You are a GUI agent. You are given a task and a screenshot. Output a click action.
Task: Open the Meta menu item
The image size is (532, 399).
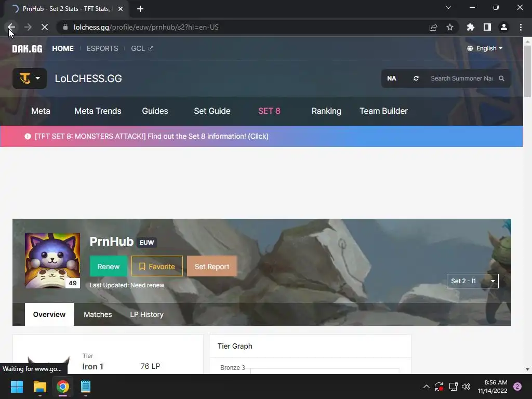(x=41, y=111)
